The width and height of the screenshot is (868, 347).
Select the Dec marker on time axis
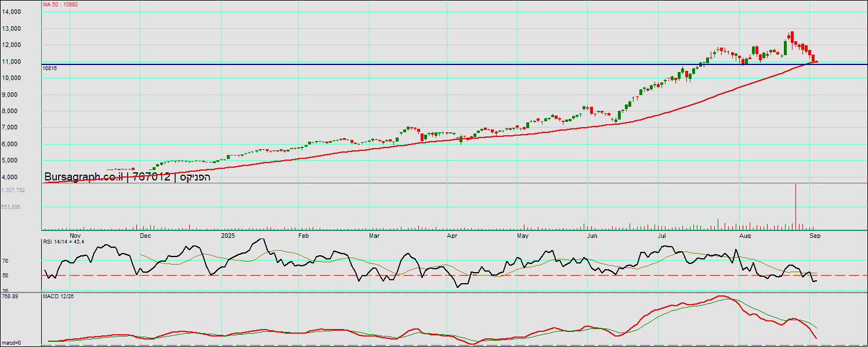(145, 236)
